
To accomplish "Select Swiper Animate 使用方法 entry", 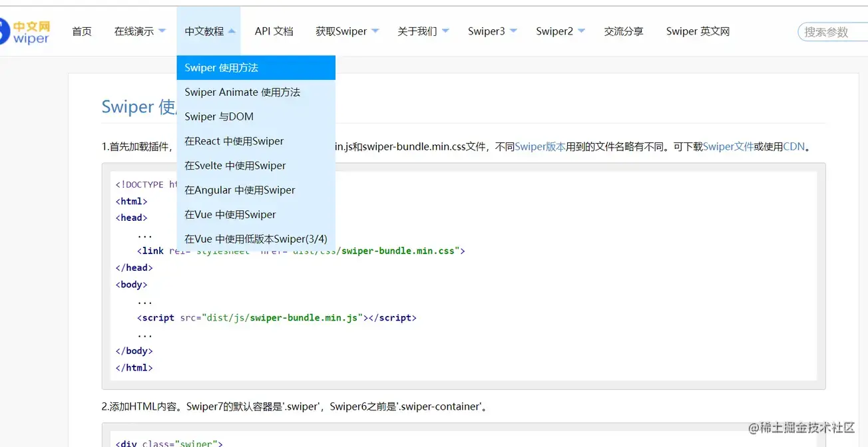I will coord(256,92).
